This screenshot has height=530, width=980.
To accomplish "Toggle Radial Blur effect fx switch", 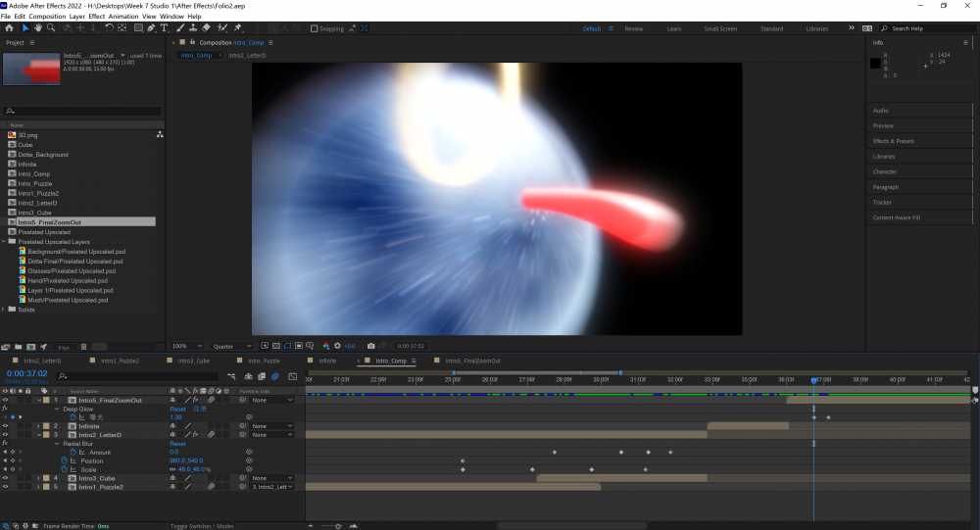I will coord(5,444).
